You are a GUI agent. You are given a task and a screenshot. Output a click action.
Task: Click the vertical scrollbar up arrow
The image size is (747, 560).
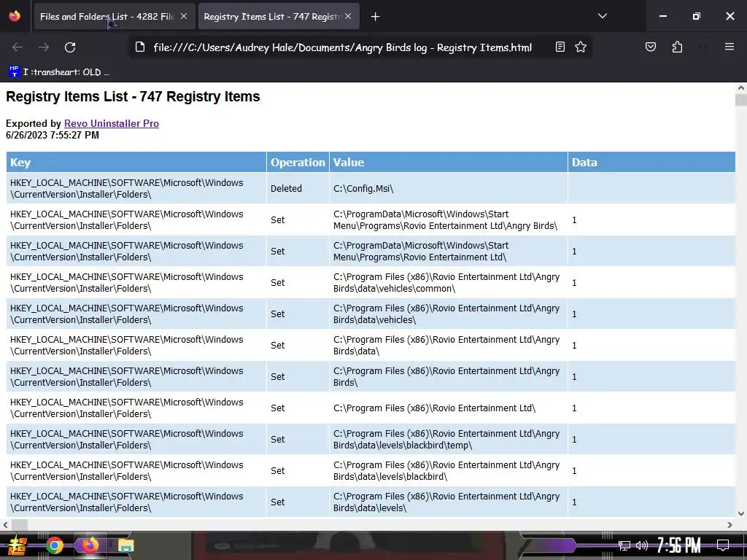point(741,88)
